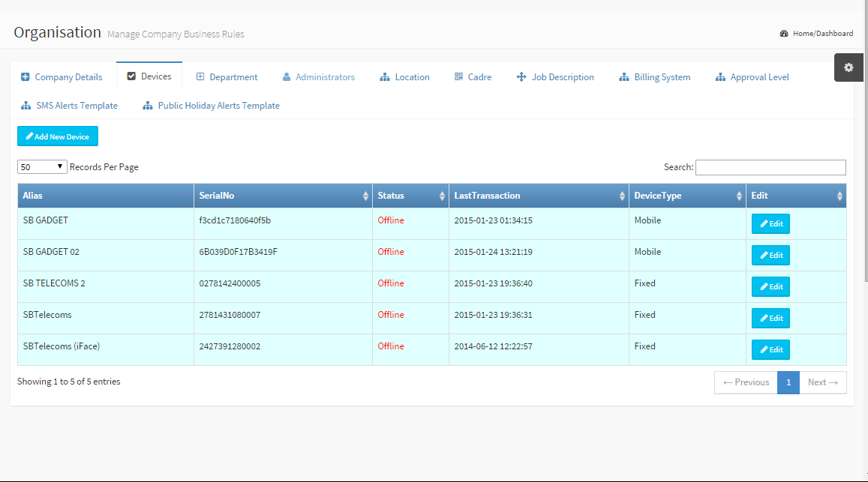
Task: Sort the table by SerialNo column
Action: point(283,196)
